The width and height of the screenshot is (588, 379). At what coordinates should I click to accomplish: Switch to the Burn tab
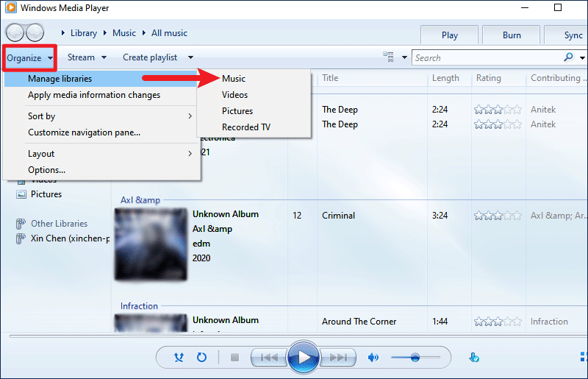512,35
